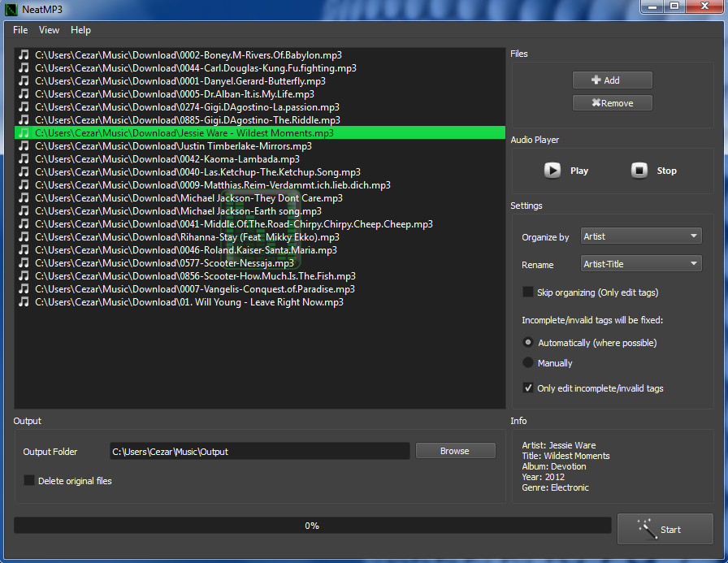Image resolution: width=728 pixels, height=563 pixels.
Task: Click music note icon beside Roland.Kaiser-Santa.Maria.mp3
Action: pyautogui.click(x=24, y=249)
